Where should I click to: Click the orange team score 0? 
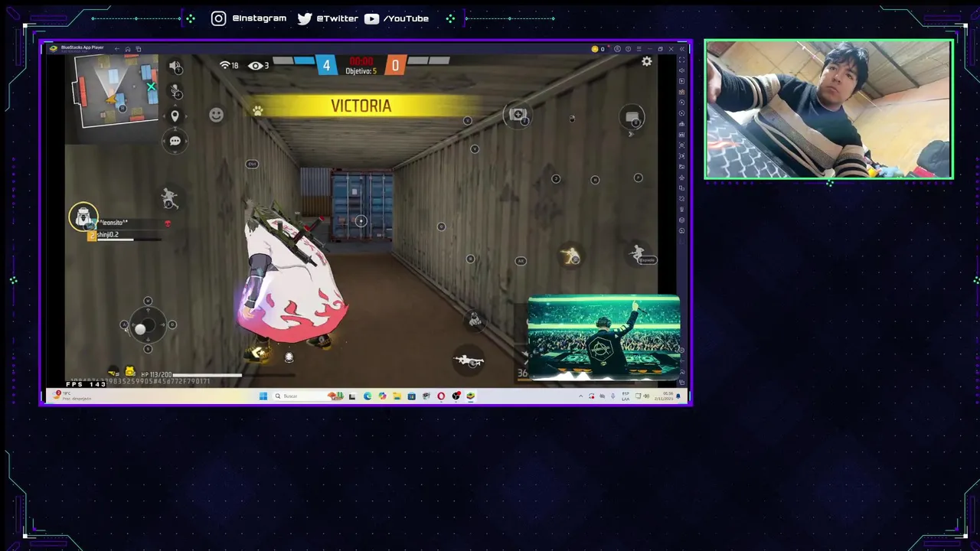click(395, 66)
